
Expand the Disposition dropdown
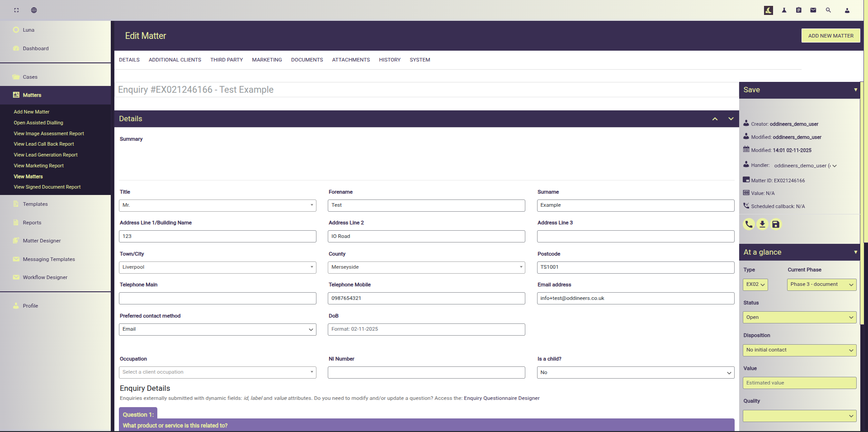pos(799,350)
